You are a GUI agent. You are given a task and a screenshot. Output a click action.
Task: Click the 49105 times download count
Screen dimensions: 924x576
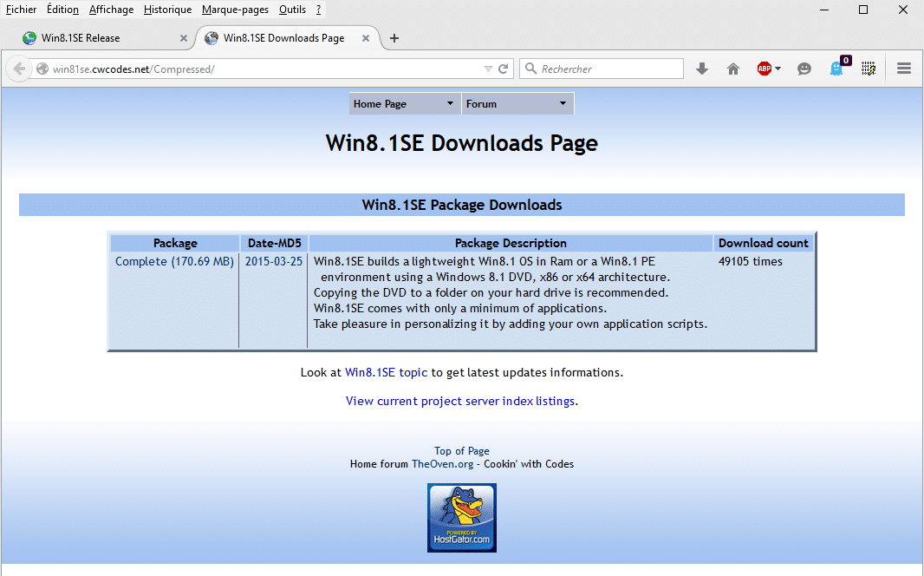coord(750,261)
